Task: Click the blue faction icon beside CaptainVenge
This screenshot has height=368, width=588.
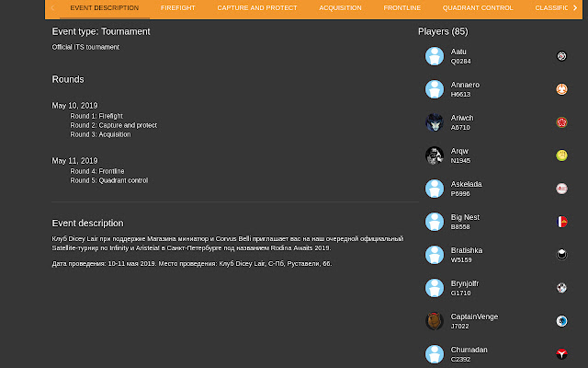Action: 561,321
